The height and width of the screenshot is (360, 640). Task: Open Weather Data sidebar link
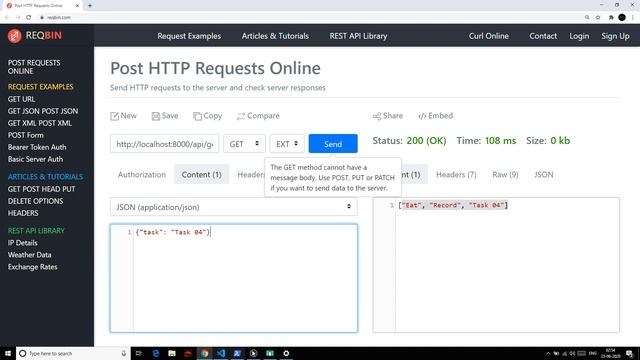point(29,255)
